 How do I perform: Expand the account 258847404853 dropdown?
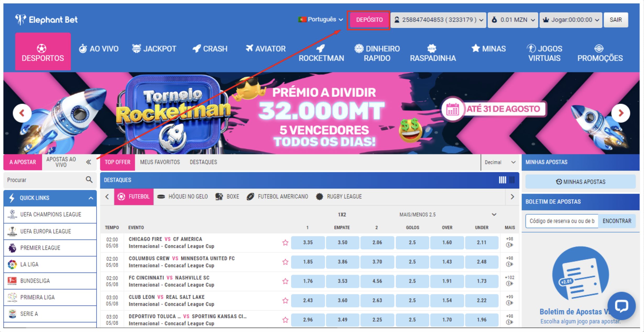[x=439, y=20]
